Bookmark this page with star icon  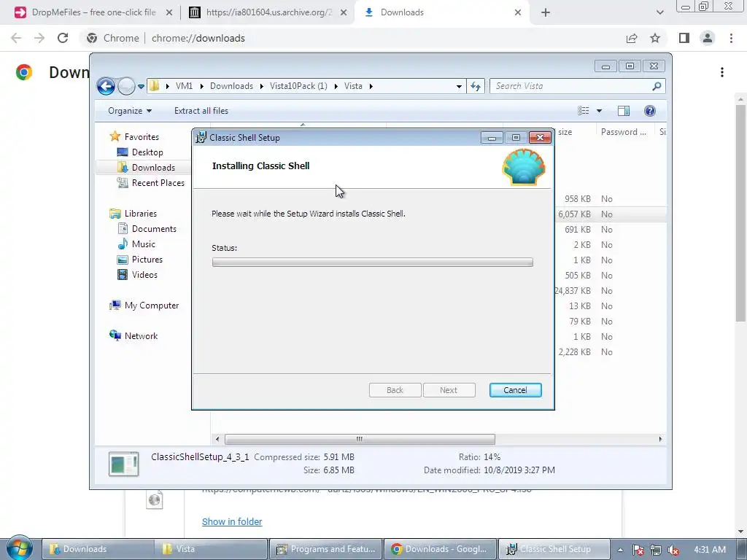click(655, 38)
